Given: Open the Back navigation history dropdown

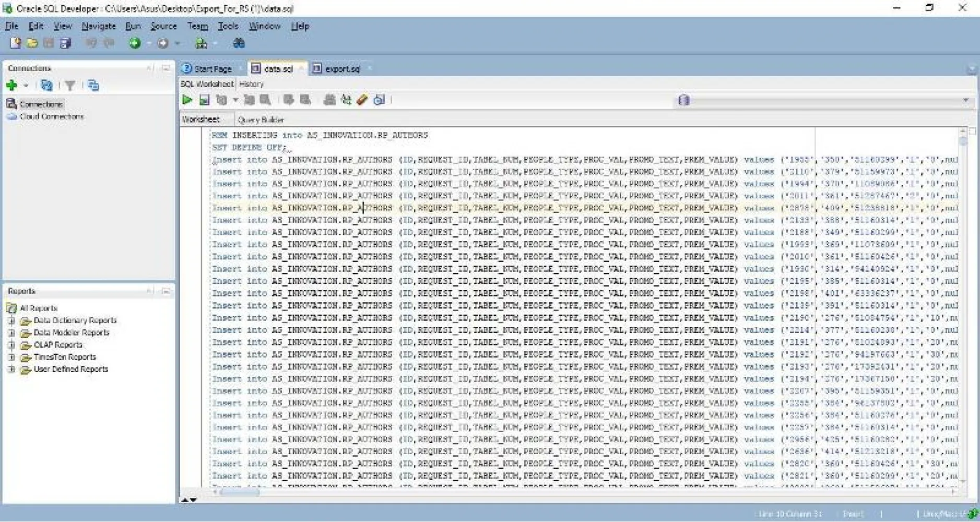Looking at the screenshot, I should pyautogui.click(x=149, y=43).
